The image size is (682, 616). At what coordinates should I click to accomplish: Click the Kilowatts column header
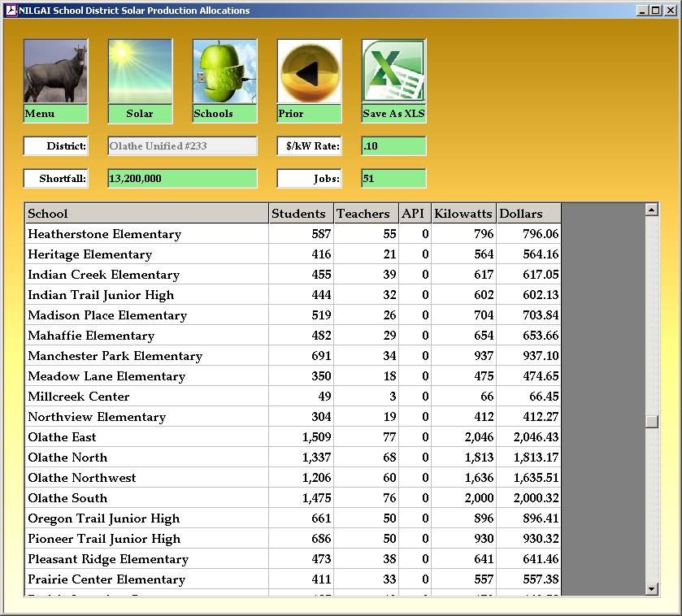(x=463, y=214)
